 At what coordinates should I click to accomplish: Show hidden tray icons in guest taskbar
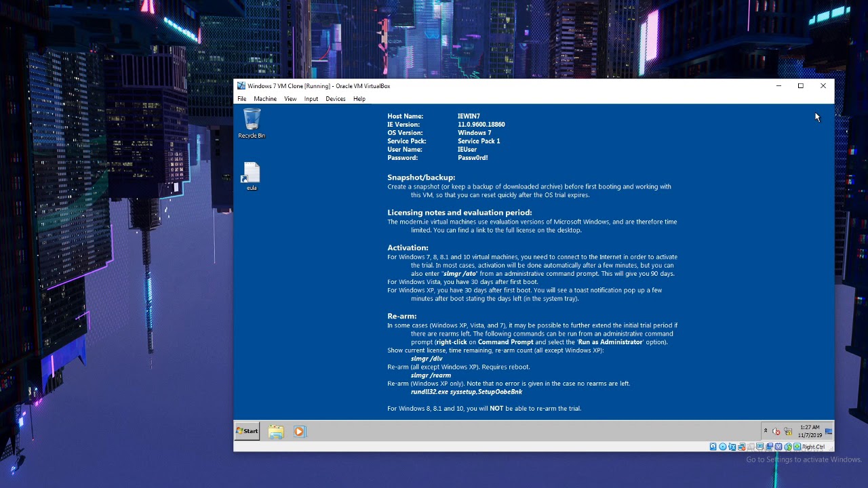pyautogui.click(x=766, y=430)
